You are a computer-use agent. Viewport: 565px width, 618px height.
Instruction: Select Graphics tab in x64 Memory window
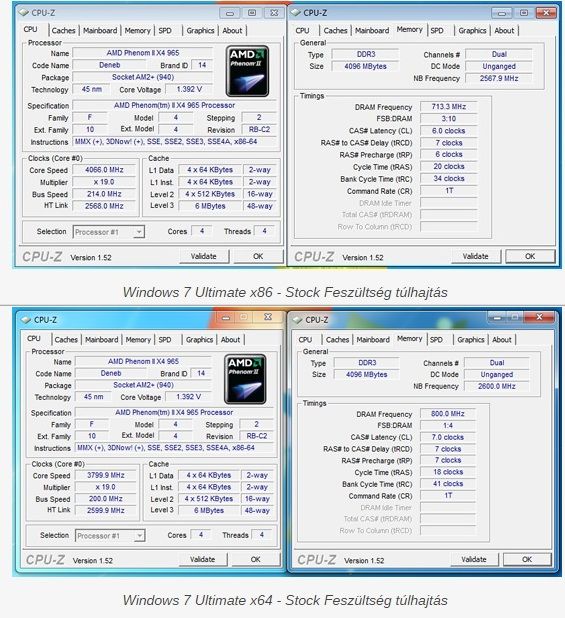tap(470, 339)
